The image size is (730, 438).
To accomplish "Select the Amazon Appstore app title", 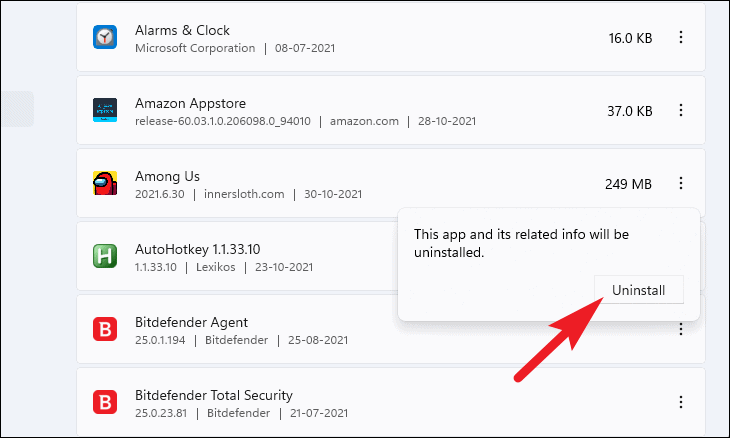I will 190,103.
